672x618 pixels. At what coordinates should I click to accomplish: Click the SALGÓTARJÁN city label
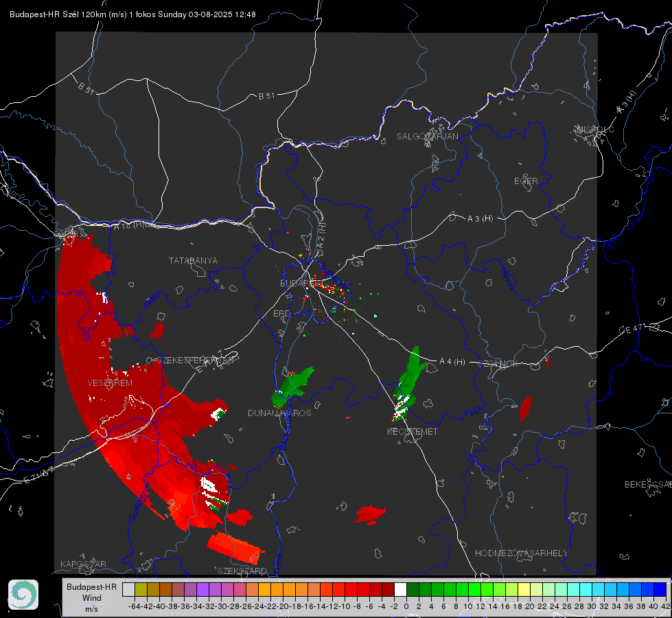pyautogui.click(x=427, y=137)
